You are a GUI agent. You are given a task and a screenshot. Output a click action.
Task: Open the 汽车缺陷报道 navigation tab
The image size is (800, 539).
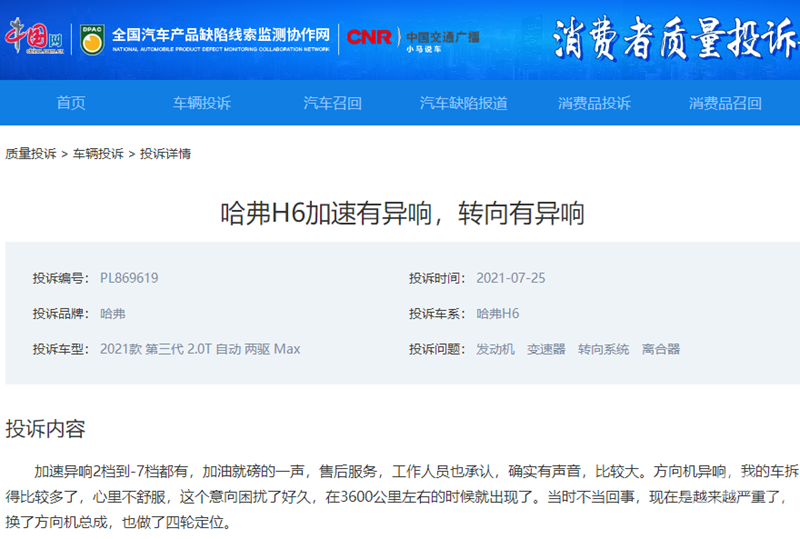pos(463,103)
